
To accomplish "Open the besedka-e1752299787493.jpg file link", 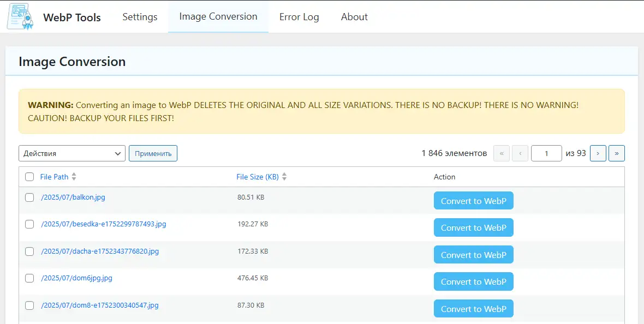I will pos(104,224).
